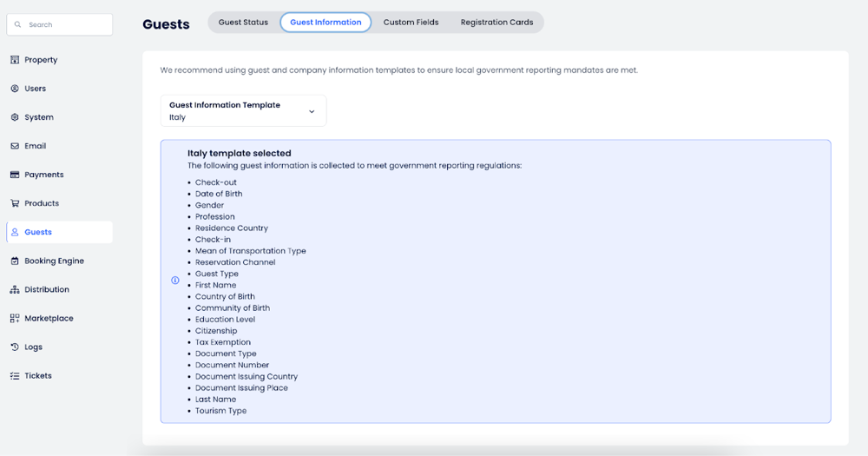
Task: Click the Property building icon in sidebar
Action: 15,60
